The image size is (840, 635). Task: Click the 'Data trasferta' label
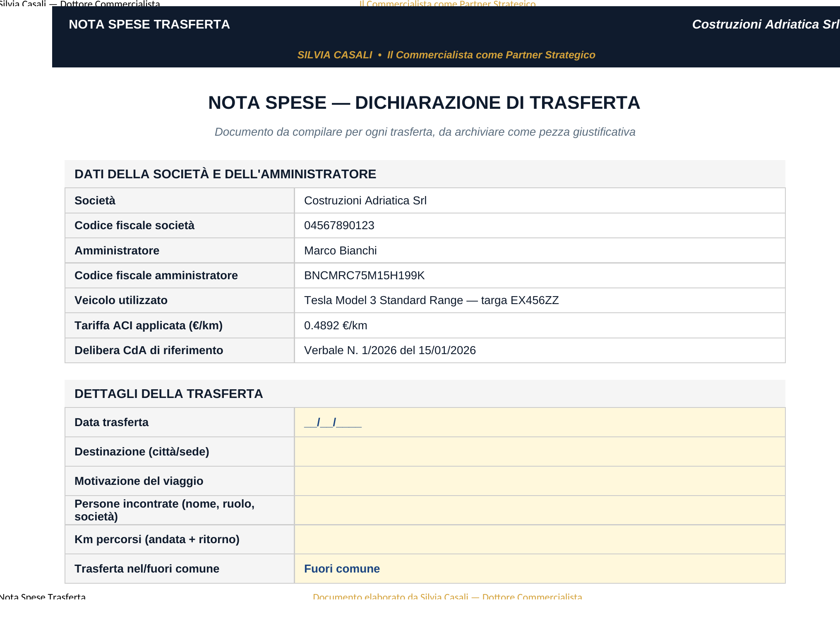tap(111, 422)
